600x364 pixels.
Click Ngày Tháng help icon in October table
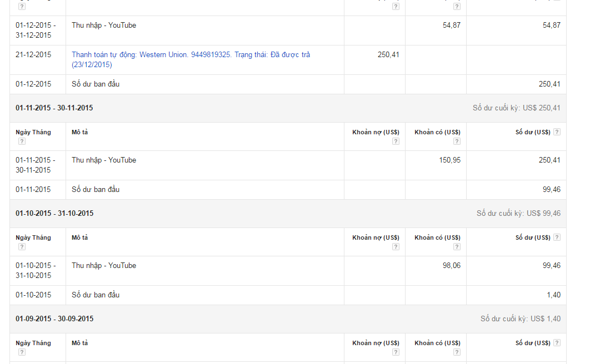click(x=22, y=247)
